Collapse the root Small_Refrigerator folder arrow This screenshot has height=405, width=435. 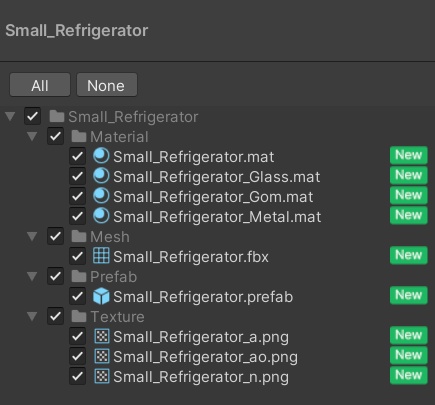pos(10,116)
